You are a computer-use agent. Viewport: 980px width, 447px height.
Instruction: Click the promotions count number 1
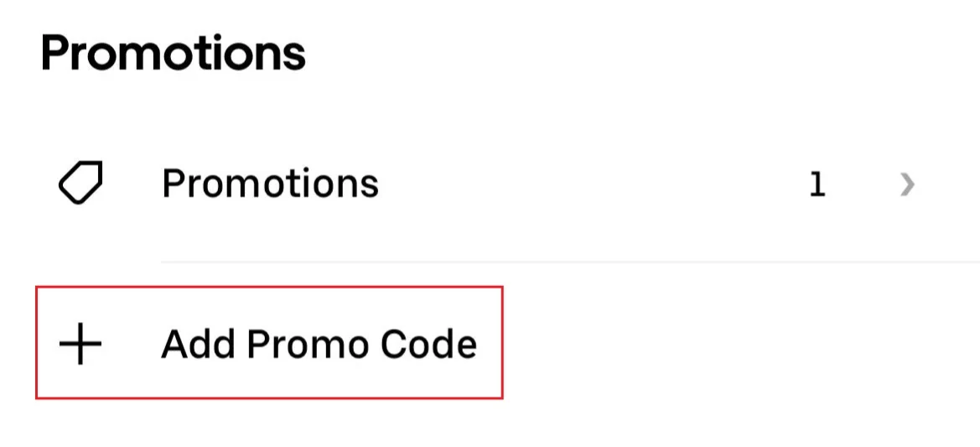[817, 185]
